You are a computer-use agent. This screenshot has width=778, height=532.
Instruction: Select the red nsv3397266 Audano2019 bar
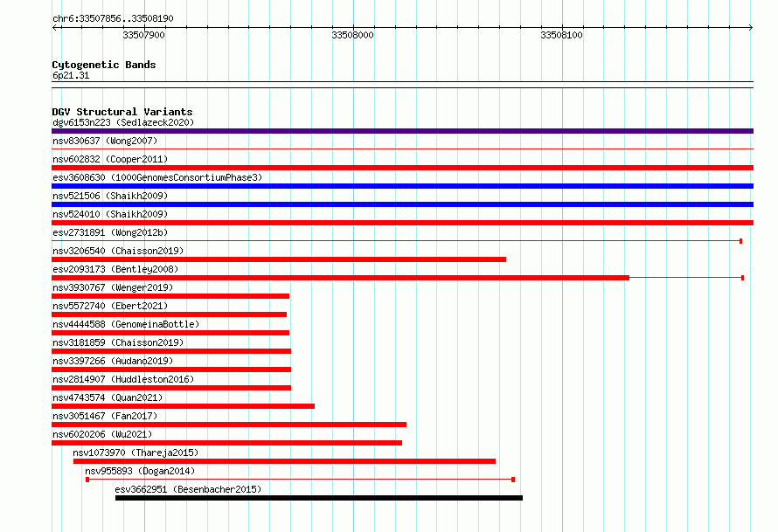(171, 370)
